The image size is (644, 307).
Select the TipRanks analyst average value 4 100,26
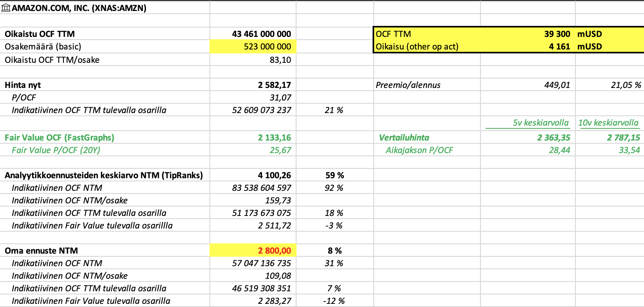(274, 175)
